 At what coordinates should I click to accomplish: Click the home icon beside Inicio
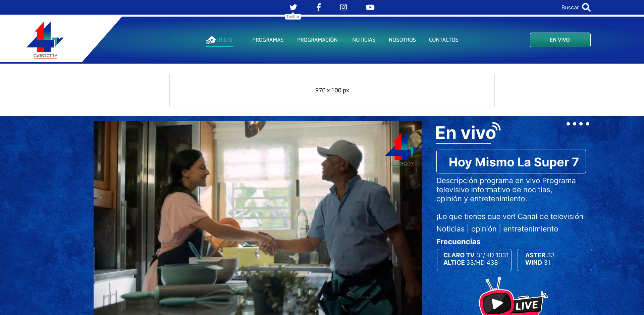(x=211, y=40)
